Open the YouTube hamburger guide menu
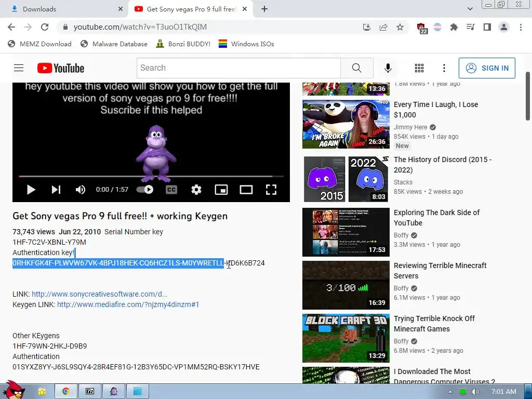 [19, 68]
